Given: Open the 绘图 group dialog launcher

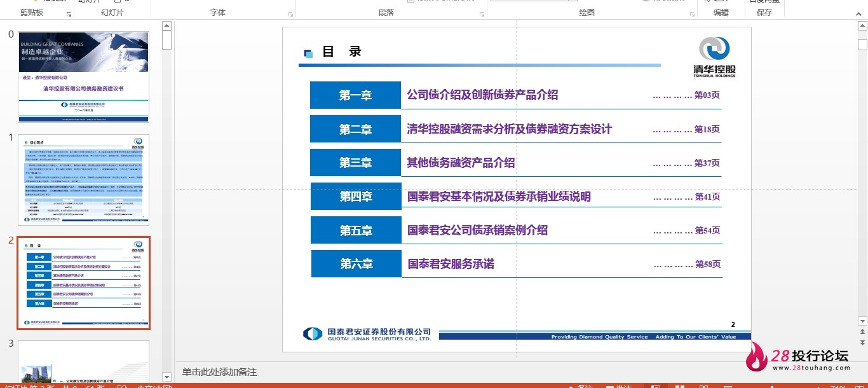Looking at the screenshot, I should pyautogui.click(x=692, y=14).
